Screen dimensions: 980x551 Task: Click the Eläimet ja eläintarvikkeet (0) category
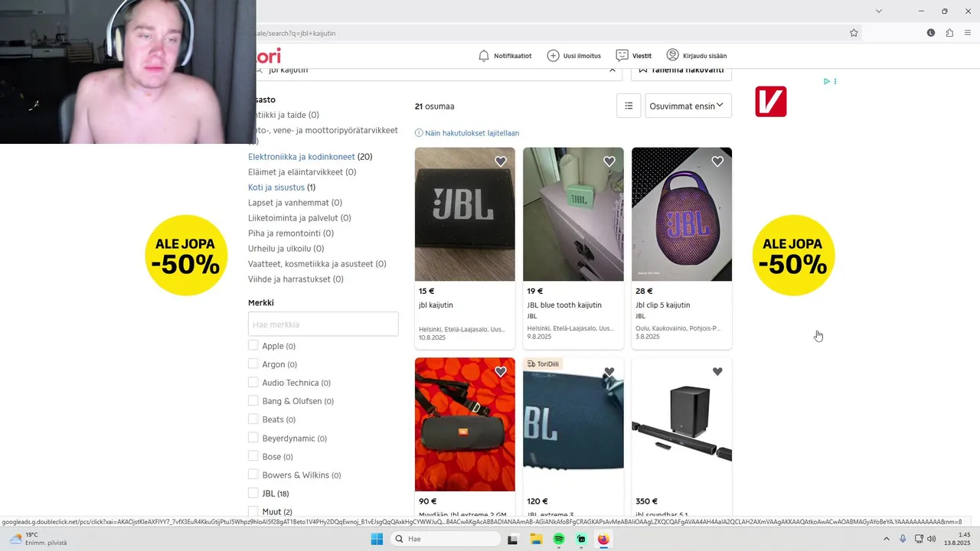(x=302, y=172)
